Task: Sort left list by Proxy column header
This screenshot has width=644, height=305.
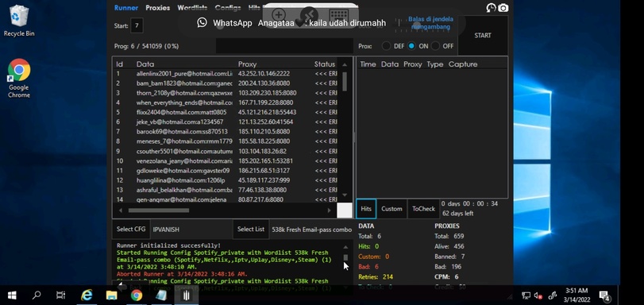Action: [x=247, y=64]
